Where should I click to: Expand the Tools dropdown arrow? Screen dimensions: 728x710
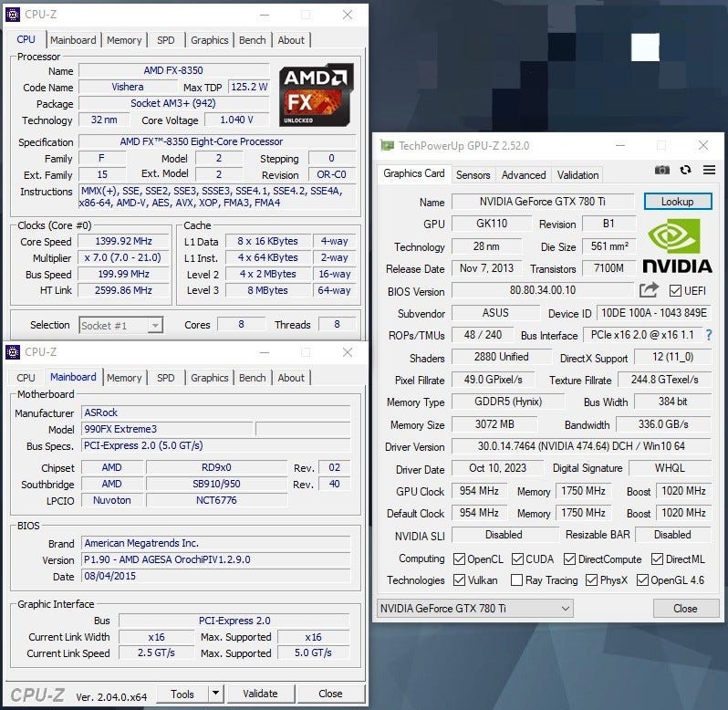click(x=215, y=694)
